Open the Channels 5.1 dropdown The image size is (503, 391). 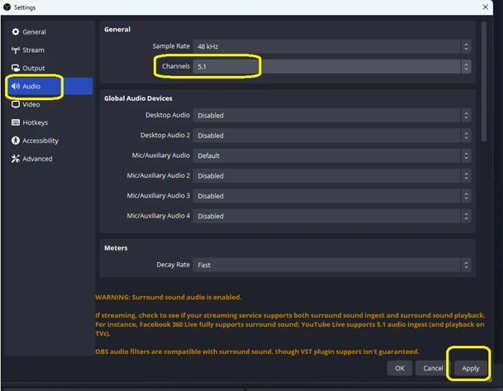(332, 67)
